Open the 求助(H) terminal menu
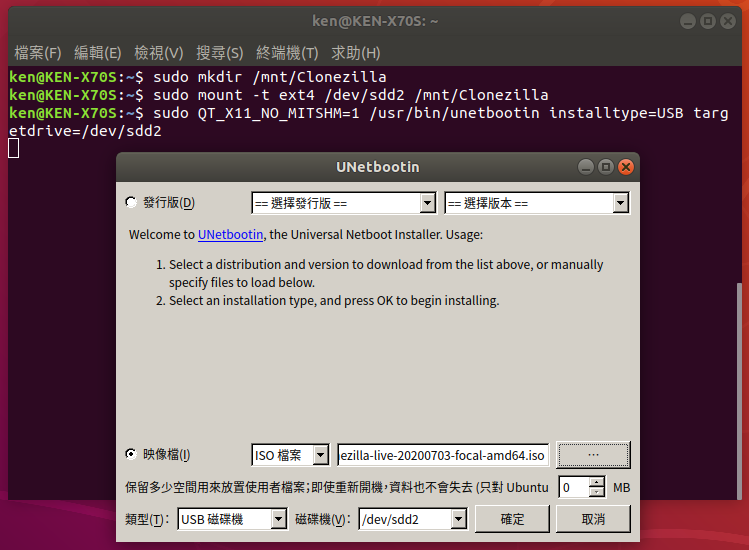The image size is (749, 550). [x=356, y=53]
